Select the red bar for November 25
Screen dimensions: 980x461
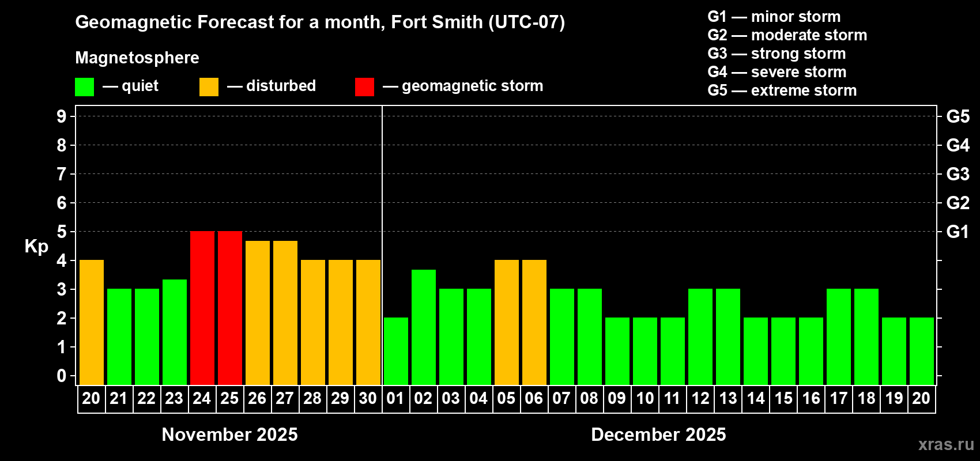tap(230, 308)
